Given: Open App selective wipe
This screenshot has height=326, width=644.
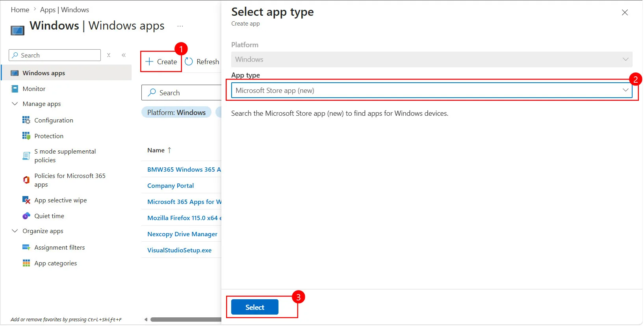Looking at the screenshot, I should click(x=60, y=200).
